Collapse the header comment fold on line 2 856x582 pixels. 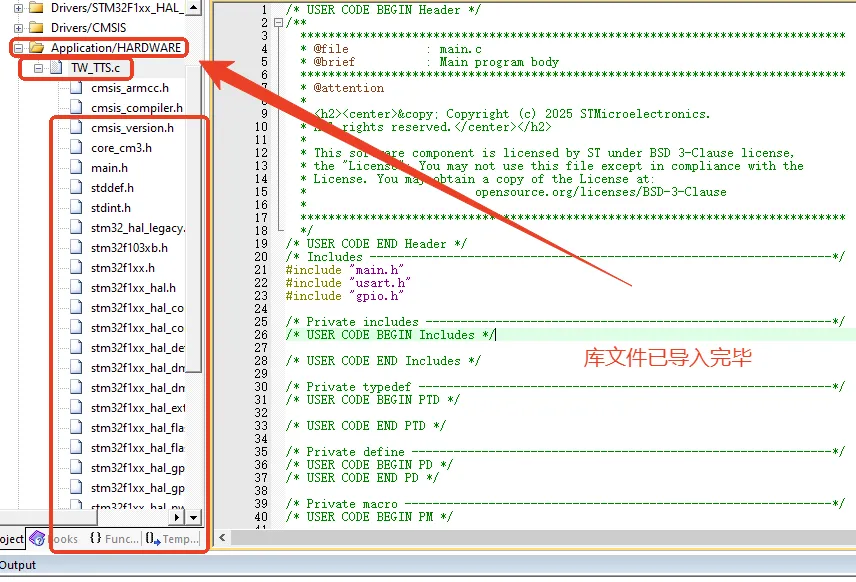[x=277, y=22]
